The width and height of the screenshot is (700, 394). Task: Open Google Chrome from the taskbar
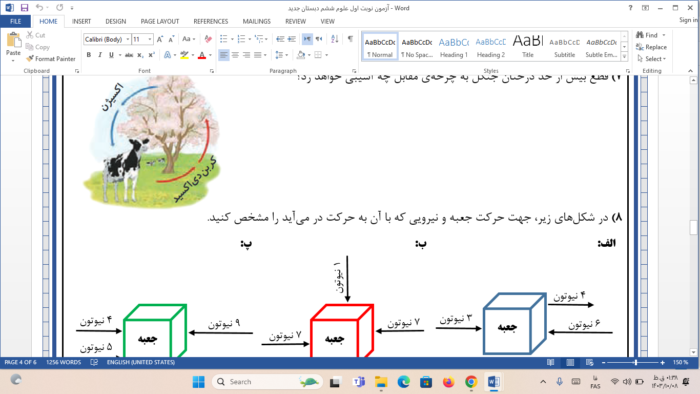coord(471,382)
